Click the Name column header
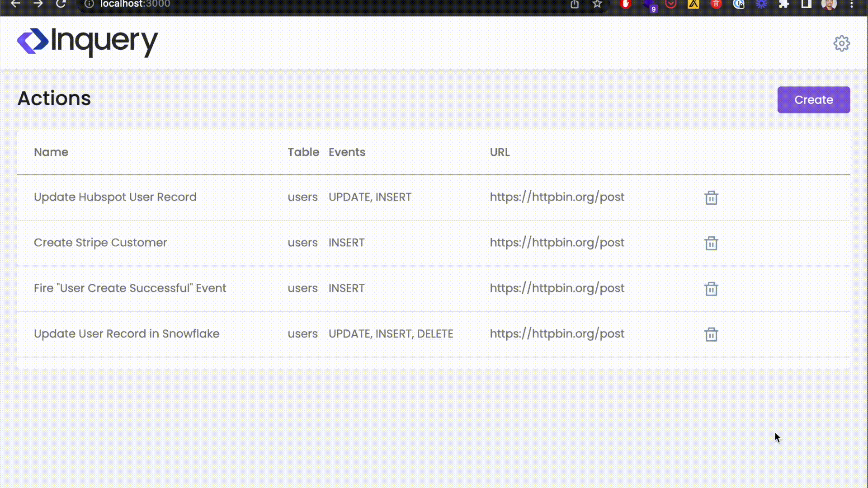The width and height of the screenshot is (868, 488). (x=51, y=152)
